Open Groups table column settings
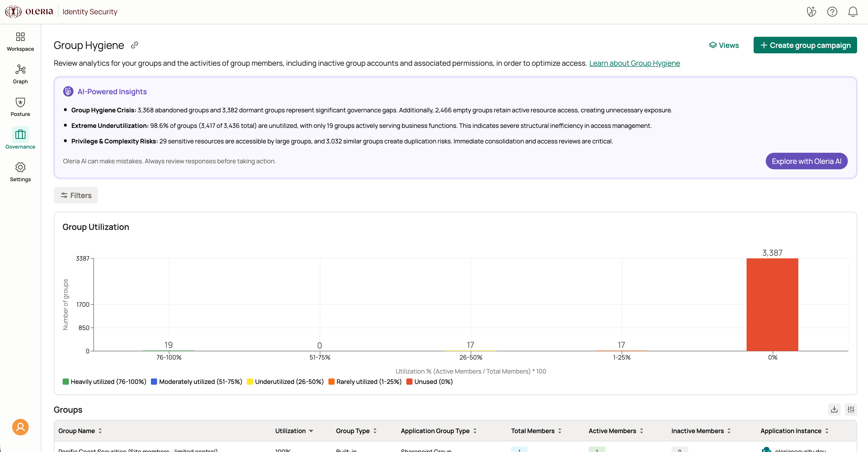 click(x=850, y=409)
